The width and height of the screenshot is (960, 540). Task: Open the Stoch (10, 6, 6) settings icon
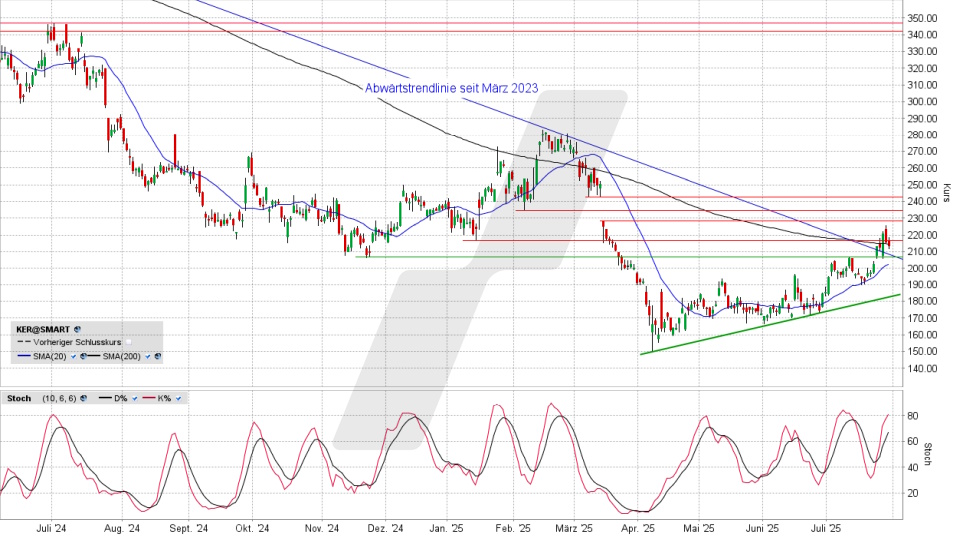point(83,398)
